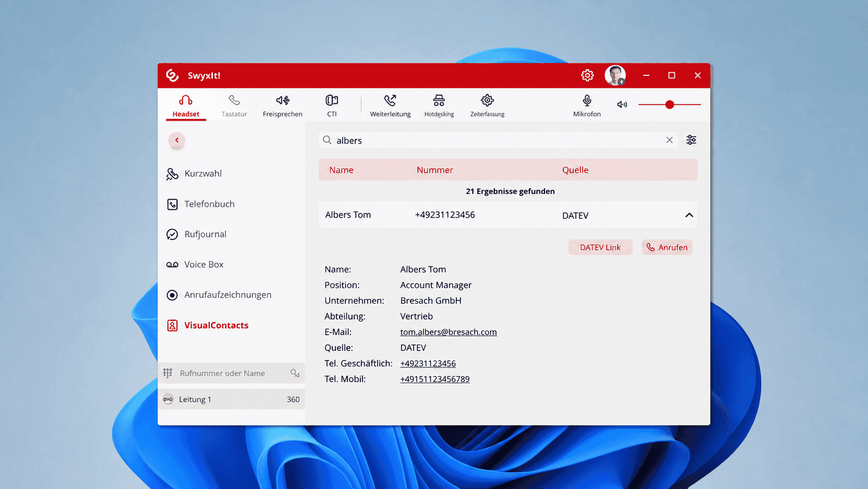Collapse the sidebar with back arrow
The height and width of the screenshot is (489, 868).
click(177, 140)
